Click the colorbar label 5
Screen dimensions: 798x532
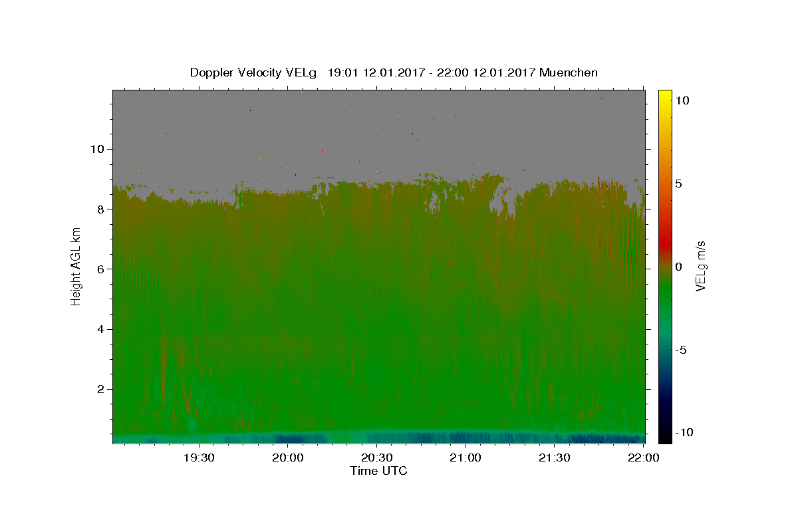[x=679, y=184]
